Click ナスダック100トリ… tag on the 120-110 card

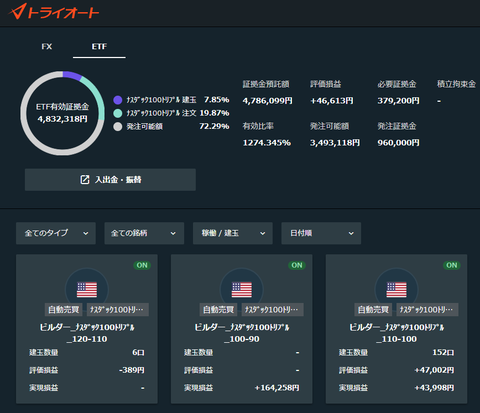coord(118,310)
